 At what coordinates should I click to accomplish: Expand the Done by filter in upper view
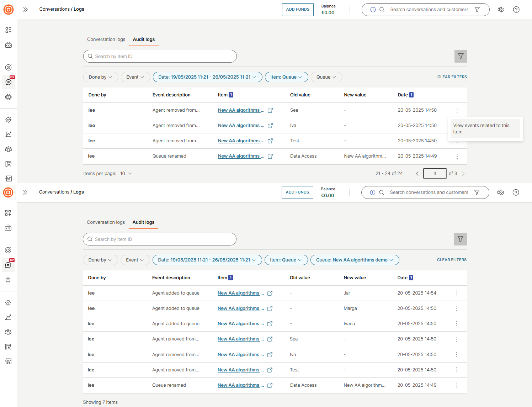pyautogui.click(x=101, y=77)
